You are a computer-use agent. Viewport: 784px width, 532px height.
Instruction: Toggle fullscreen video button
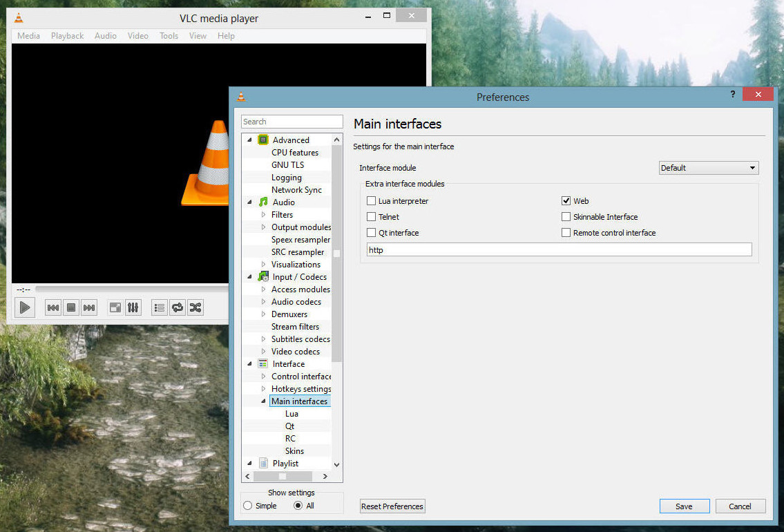pyautogui.click(x=115, y=307)
